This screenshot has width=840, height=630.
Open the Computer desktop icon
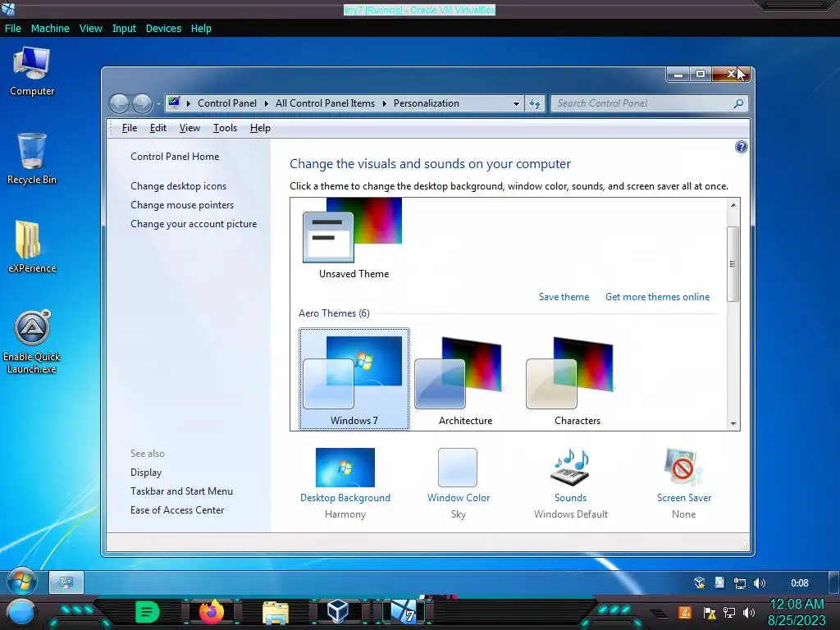tap(32, 71)
